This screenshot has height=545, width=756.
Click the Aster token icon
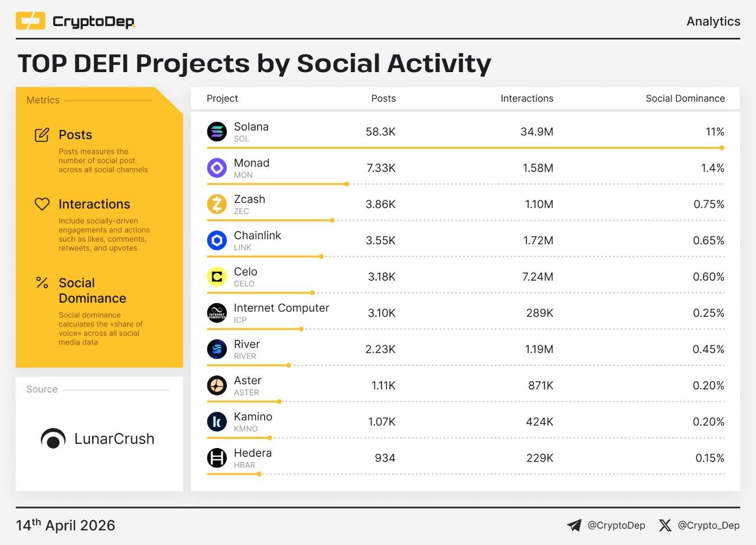(x=217, y=385)
